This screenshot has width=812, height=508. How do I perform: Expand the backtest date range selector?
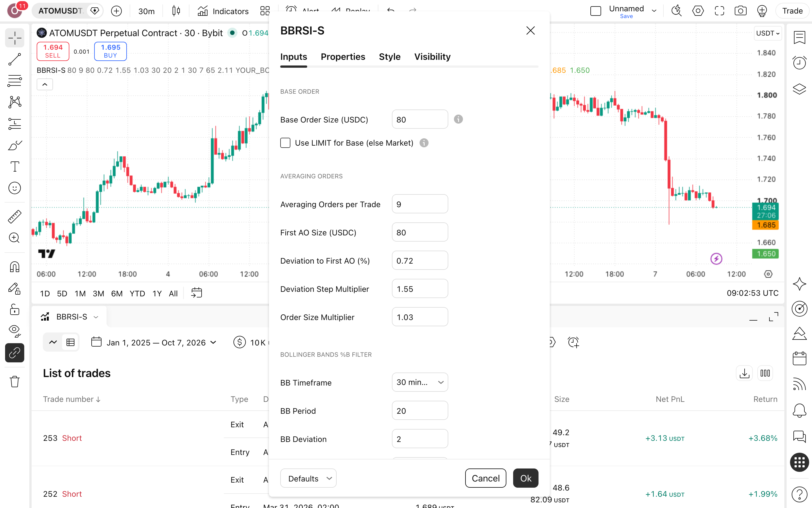click(154, 342)
